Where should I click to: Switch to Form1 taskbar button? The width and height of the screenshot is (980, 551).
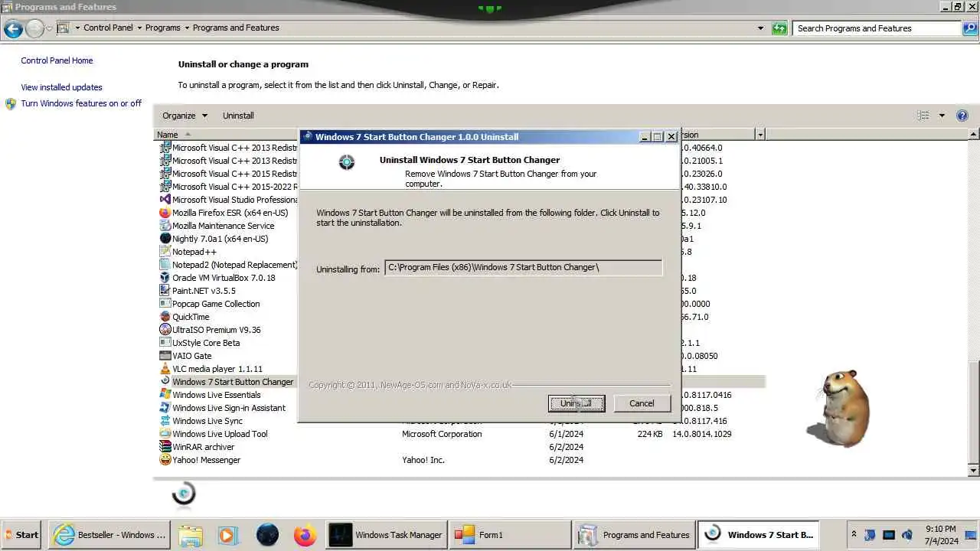(510, 535)
